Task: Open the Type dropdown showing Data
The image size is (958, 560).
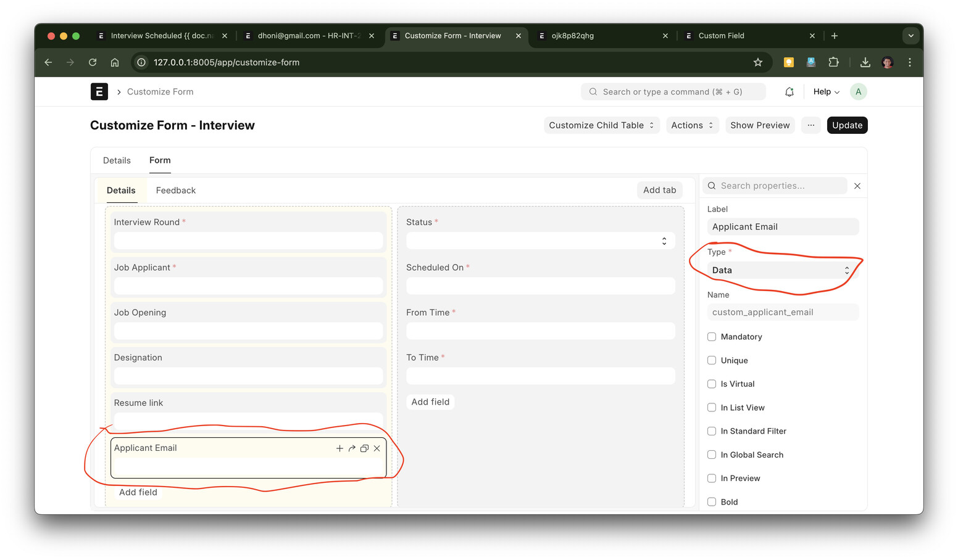Action: click(x=783, y=270)
